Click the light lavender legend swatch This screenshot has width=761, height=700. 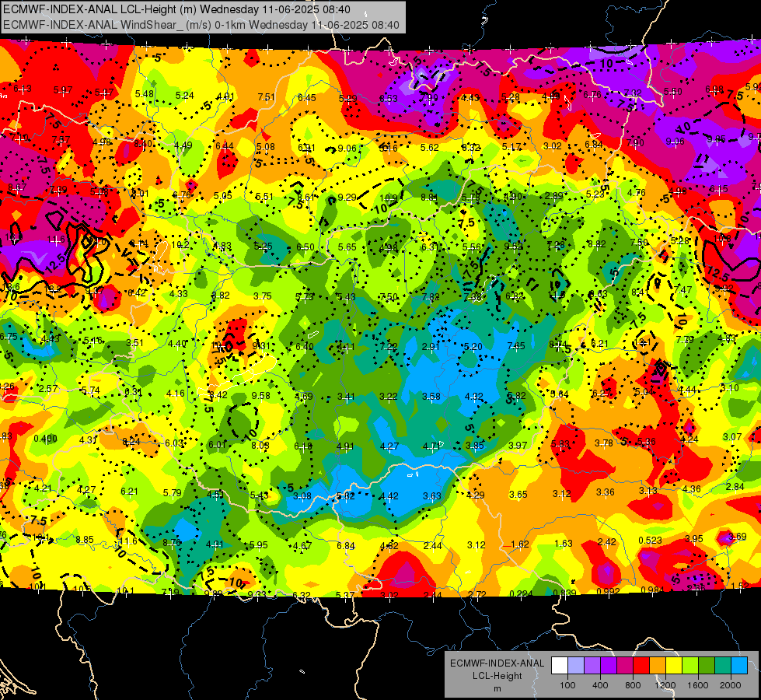click(576, 665)
